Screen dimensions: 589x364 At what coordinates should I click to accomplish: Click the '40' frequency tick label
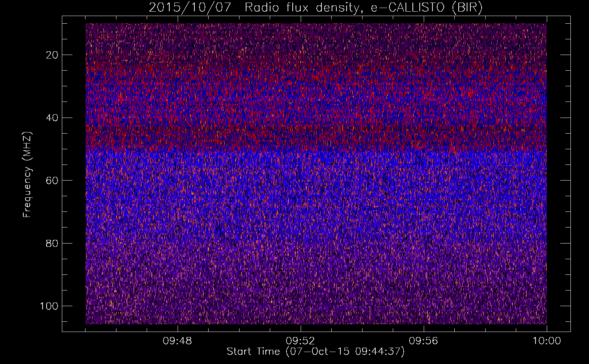pyautogui.click(x=52, y=118)
